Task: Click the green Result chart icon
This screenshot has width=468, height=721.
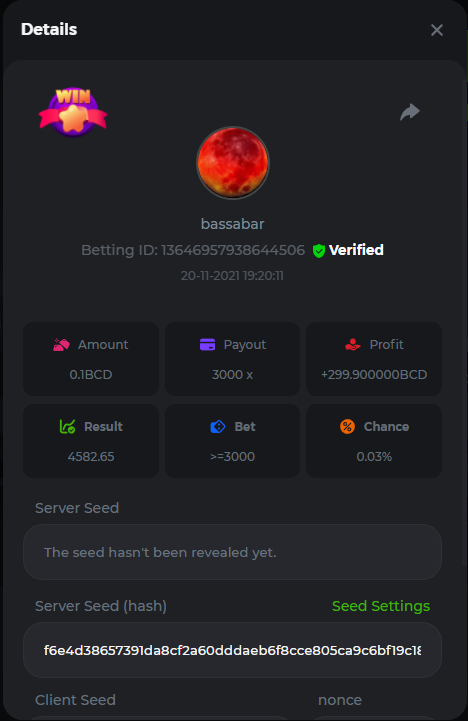Action: [x=68, y=427]
